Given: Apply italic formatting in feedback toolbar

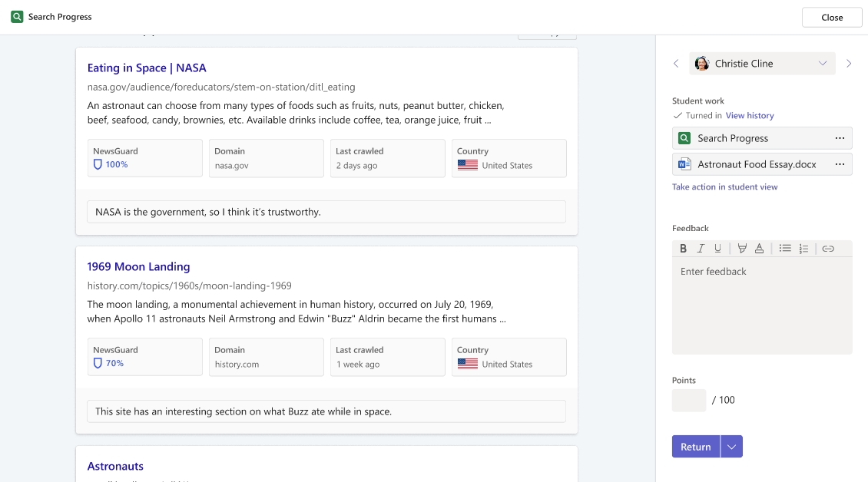Looking at the screenshot, I should pos(701,249).
